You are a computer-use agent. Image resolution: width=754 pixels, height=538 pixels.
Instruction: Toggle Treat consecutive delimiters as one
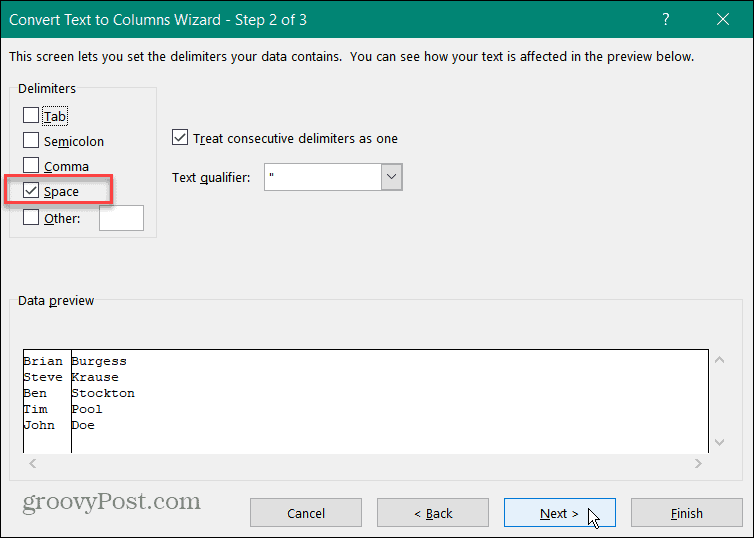pyautogui.click(x=180, y=138)
